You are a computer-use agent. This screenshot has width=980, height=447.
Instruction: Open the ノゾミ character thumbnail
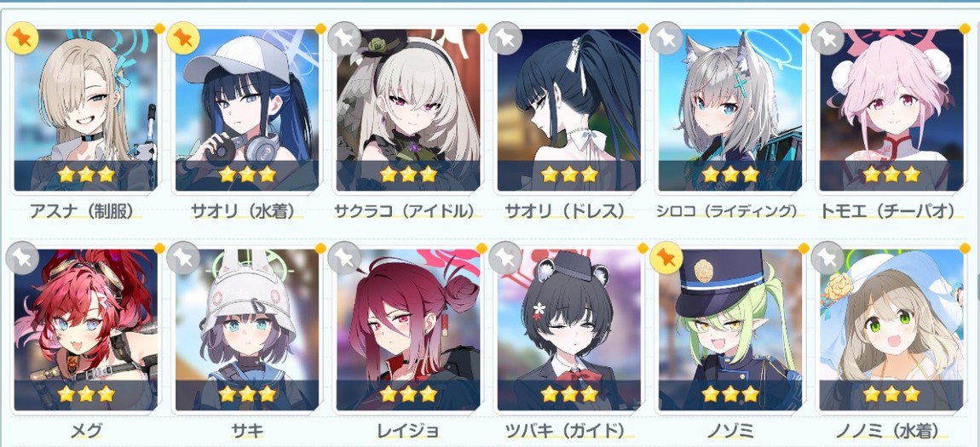(x=730, y=330)
